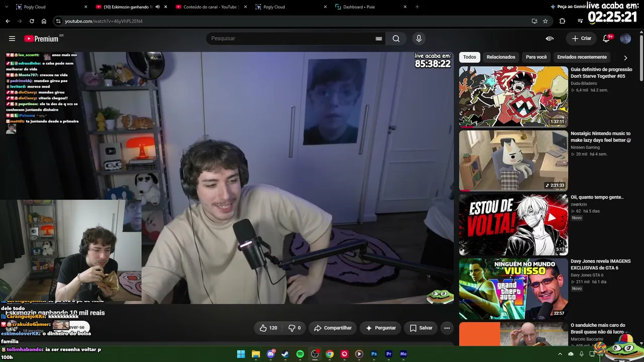Click the Peça ao Gemini button
Image resolution: width=644 pixels, height=362 pixels.
569,7
